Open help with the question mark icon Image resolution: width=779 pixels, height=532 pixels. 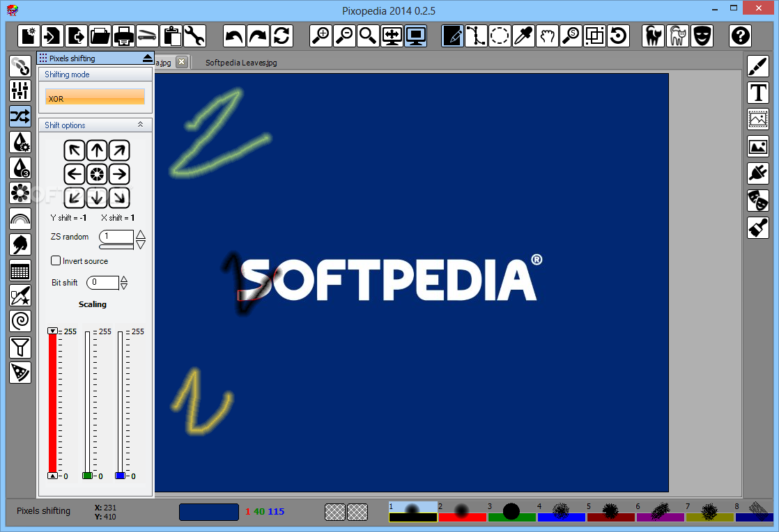740,36
